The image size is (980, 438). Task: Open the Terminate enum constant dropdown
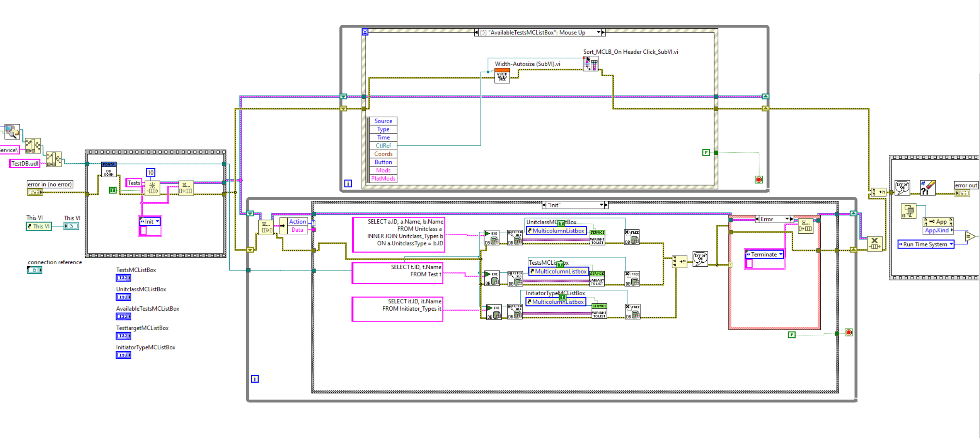tap(781, 254)
